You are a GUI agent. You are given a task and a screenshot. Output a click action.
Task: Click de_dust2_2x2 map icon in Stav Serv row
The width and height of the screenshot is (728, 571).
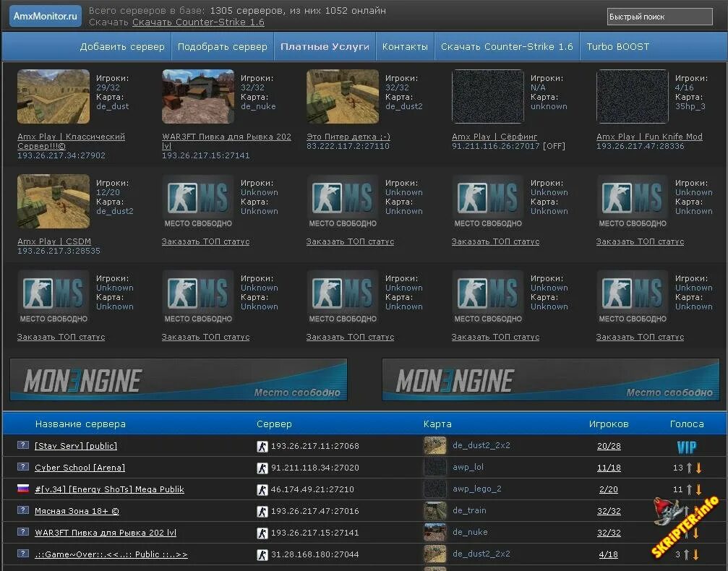[x=435, y=446]
